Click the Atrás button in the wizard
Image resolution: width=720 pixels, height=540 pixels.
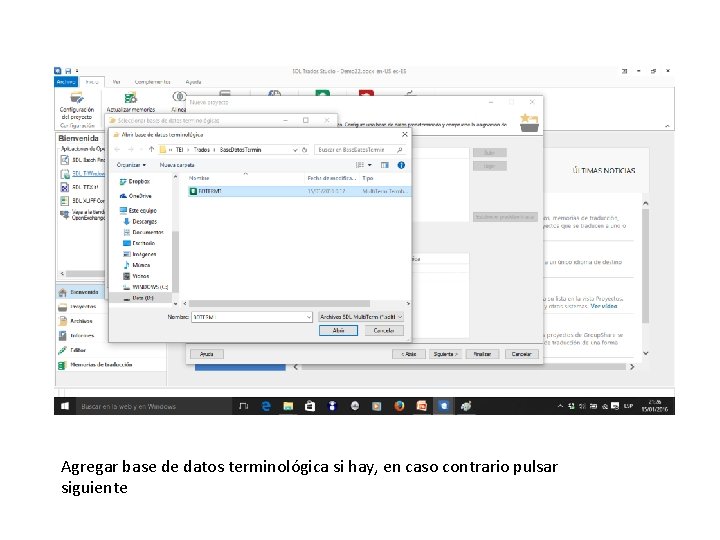pos(409,354)
